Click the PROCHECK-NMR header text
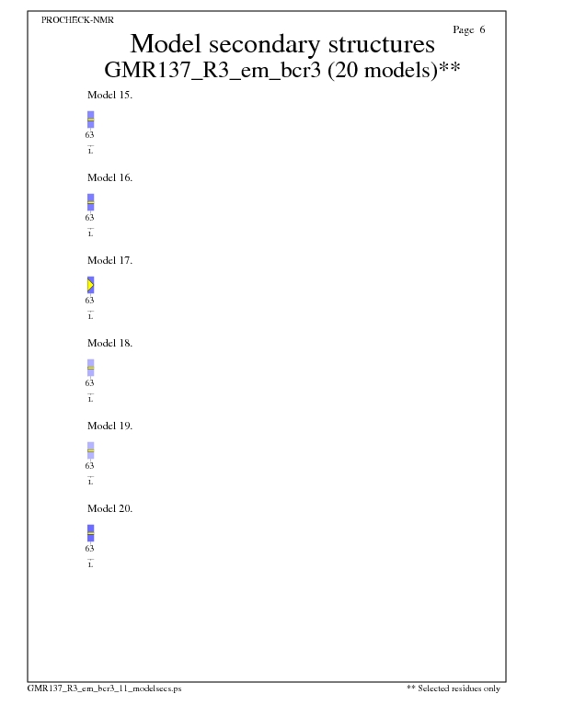The height and width of the screenshot is (728, 563). tap(78, 19)
